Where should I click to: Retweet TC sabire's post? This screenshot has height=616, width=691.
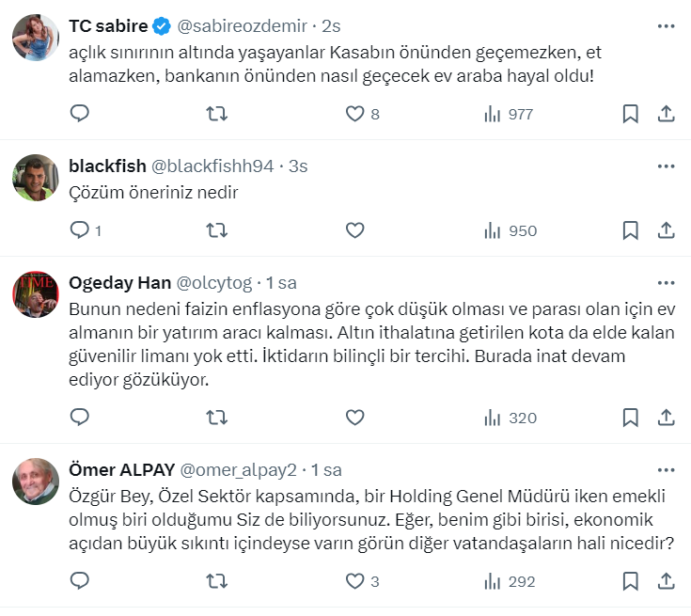[216, 114]
